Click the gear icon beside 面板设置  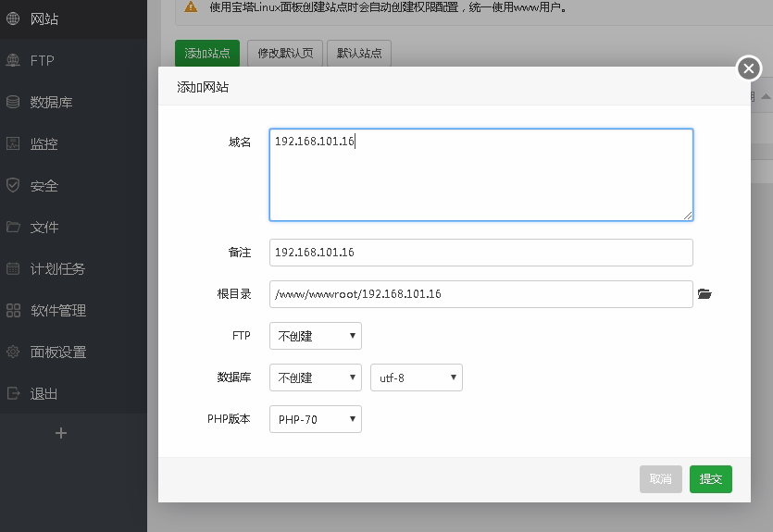click(13, 352)
